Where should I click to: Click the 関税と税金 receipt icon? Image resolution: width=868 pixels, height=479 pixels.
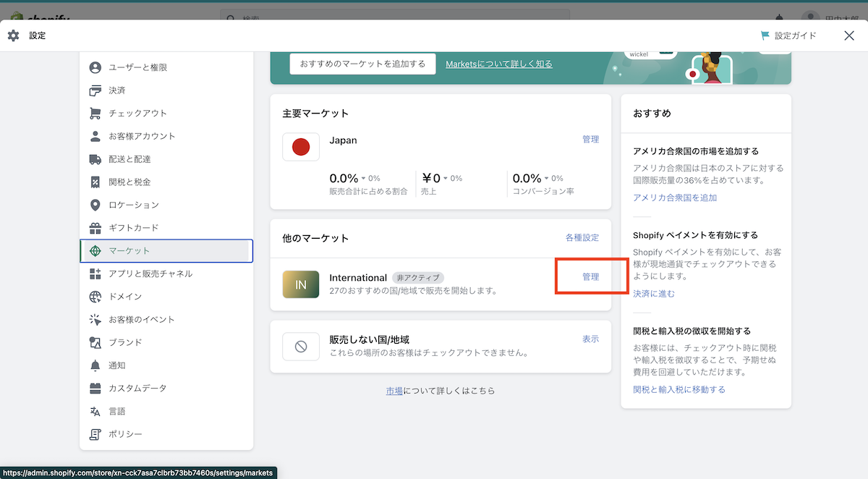tap(95, 182)
